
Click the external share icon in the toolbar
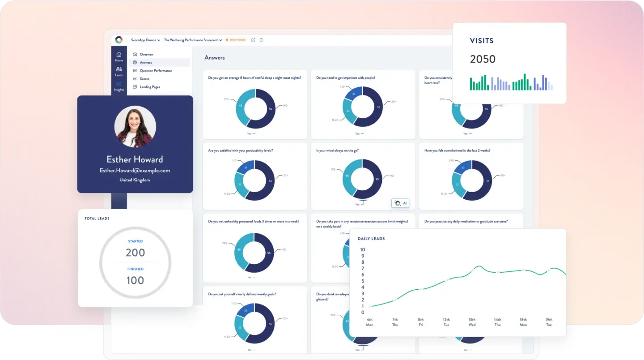tap(253, 40)
